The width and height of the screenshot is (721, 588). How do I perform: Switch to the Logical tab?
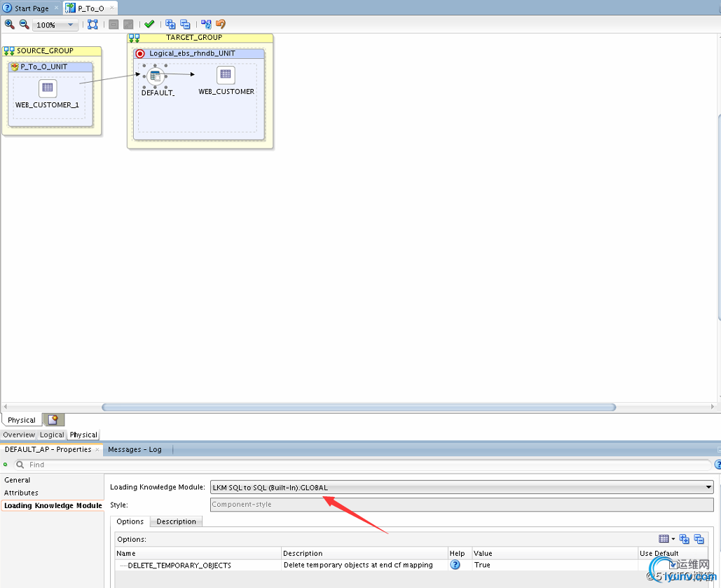(52, 435)
